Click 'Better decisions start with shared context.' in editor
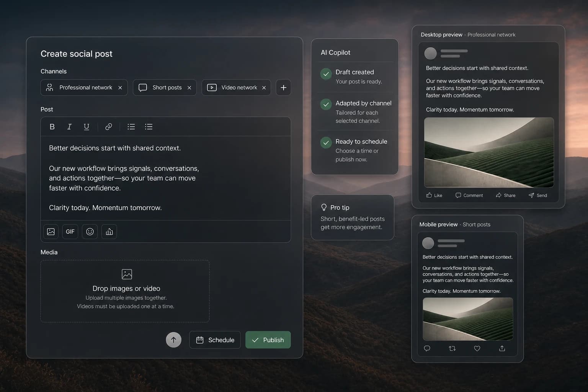 (x=115, y=148)
